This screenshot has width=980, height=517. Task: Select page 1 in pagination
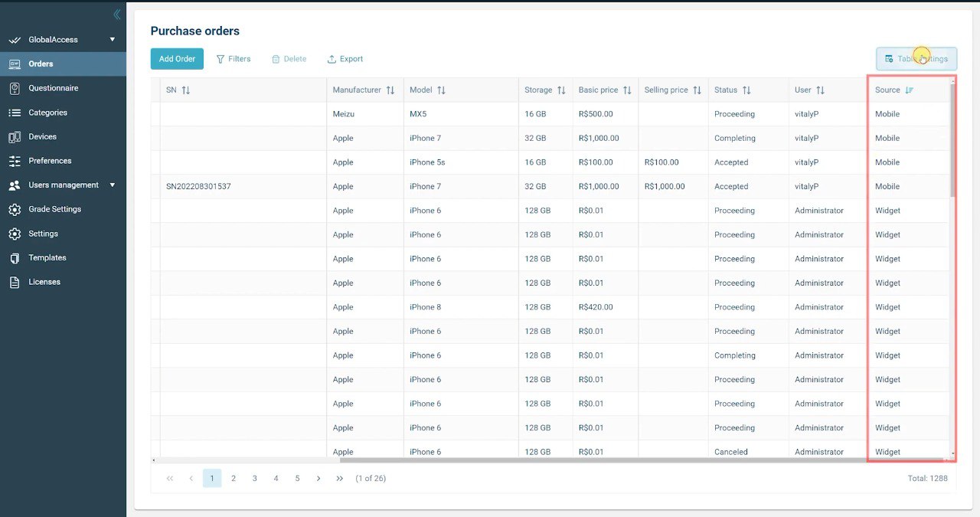tap(212, 479)
